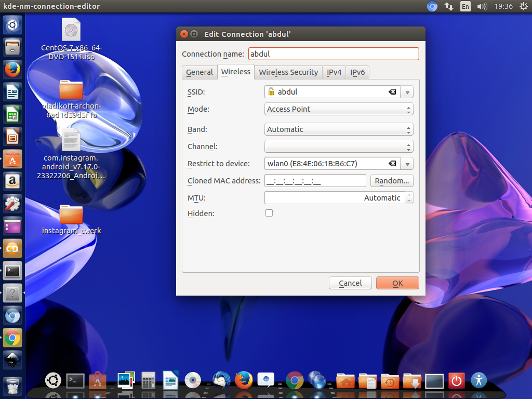Open the calculator in the bottom dock

point(148,380)
